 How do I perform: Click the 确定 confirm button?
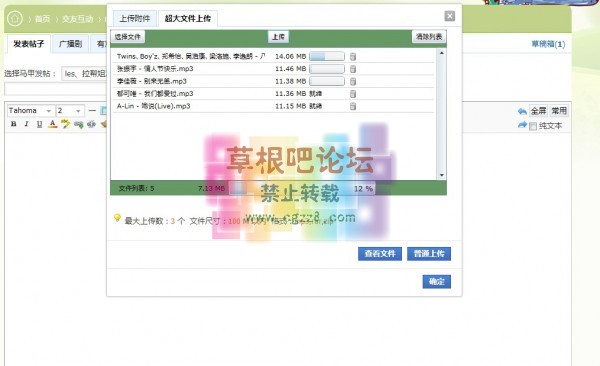coord(437,282)
